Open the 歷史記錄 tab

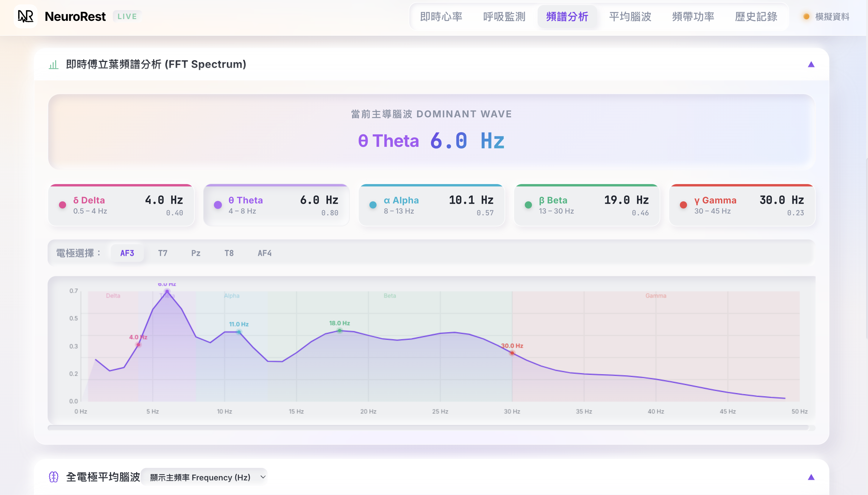pos(756,16)
